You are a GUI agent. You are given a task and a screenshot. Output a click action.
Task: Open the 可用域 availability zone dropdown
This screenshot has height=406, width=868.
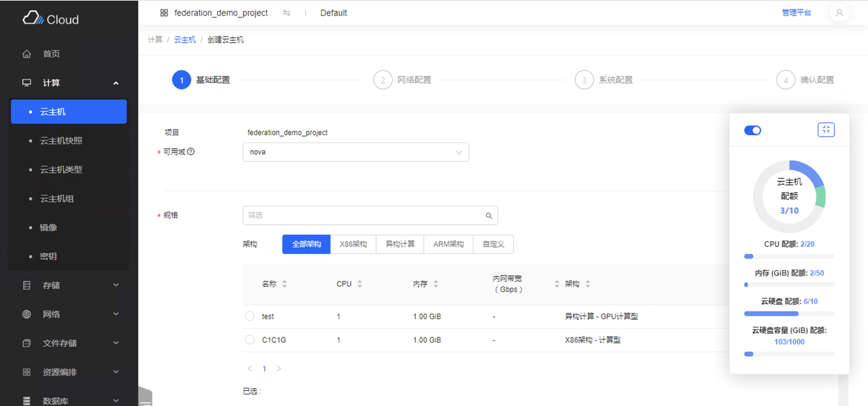coord(355,152)
